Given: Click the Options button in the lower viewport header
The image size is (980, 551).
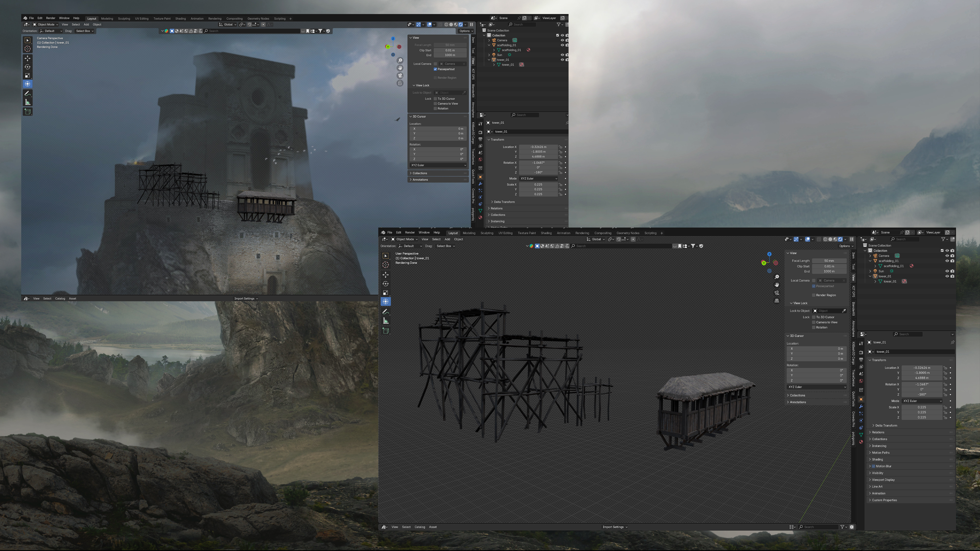Looking at the screenshot, I should tap(846, 246).
